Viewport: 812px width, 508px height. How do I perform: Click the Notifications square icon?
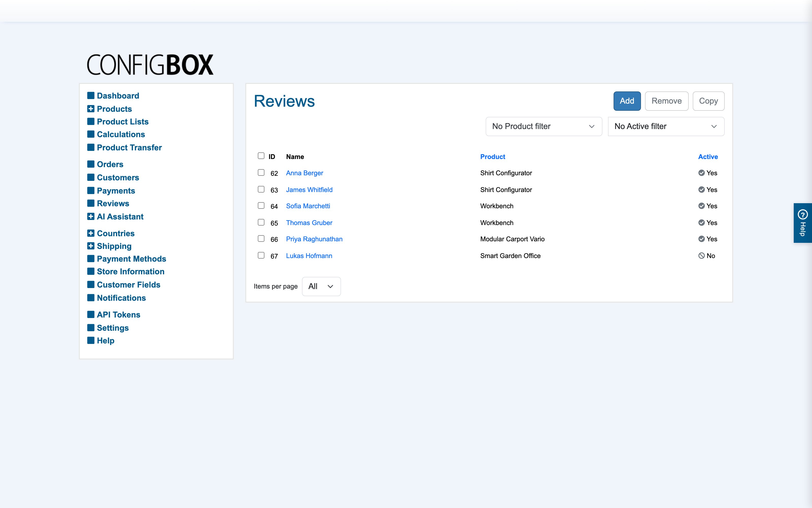[x=91, y=297]
